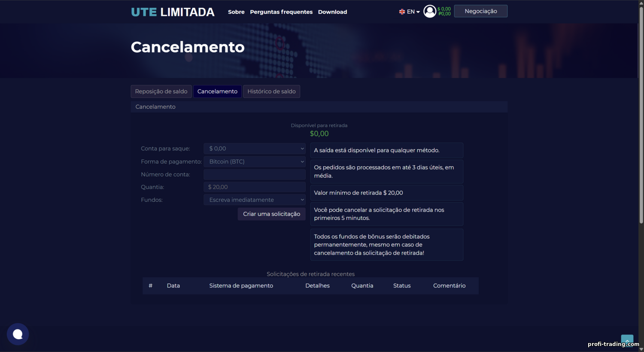Focus the Número de conta field
The image size is (644, 352).
click(x=255, y=174)
